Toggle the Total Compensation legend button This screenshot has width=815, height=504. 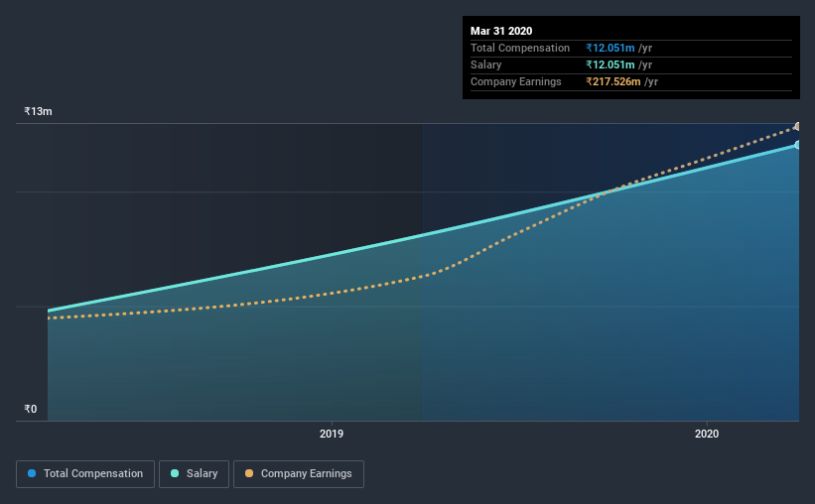pyautogui.click(x=85, y=474)
